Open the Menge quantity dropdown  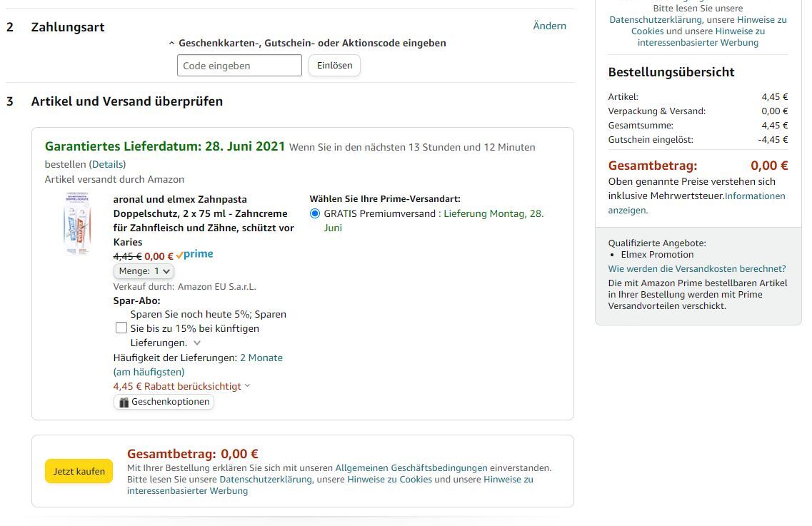pos(144,271)
